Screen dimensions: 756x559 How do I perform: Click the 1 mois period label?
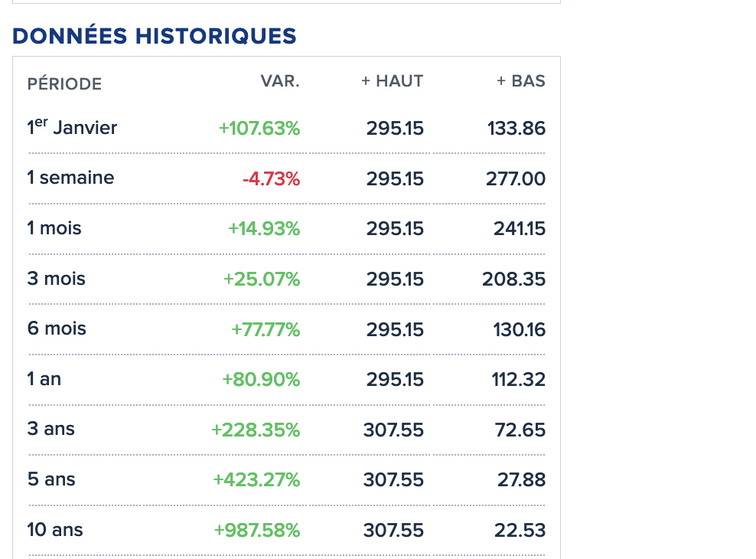pos(54,228)
